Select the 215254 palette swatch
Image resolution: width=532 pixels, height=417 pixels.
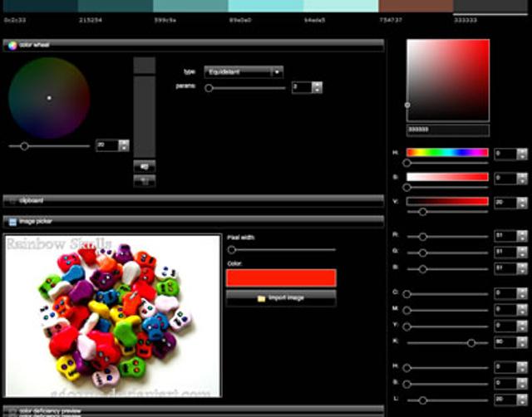(116, 6)
